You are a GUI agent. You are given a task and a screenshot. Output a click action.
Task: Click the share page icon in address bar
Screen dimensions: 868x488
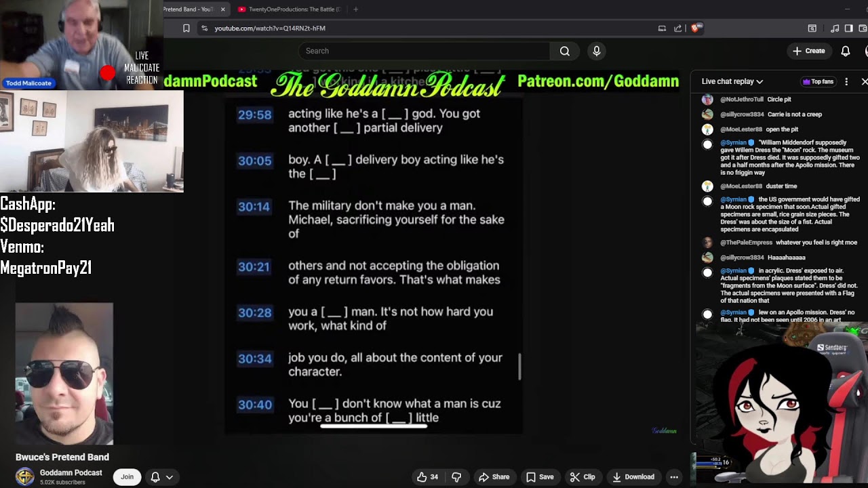(x=677, y=28)
